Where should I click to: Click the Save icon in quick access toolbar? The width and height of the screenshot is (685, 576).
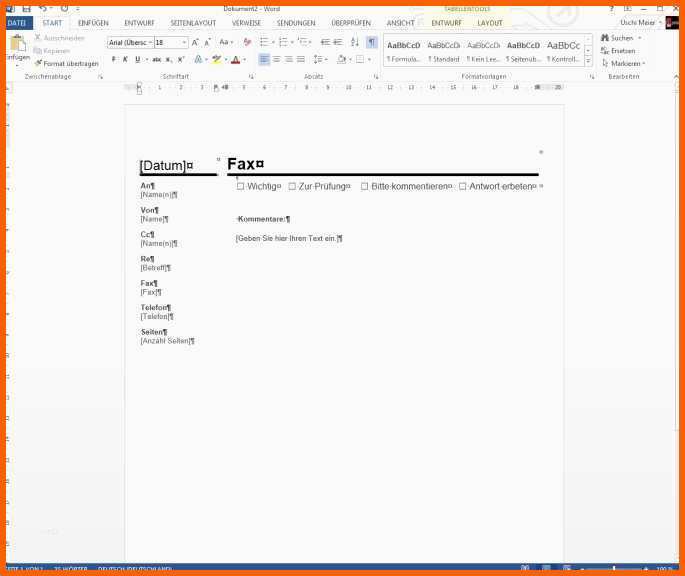point(26,8)
